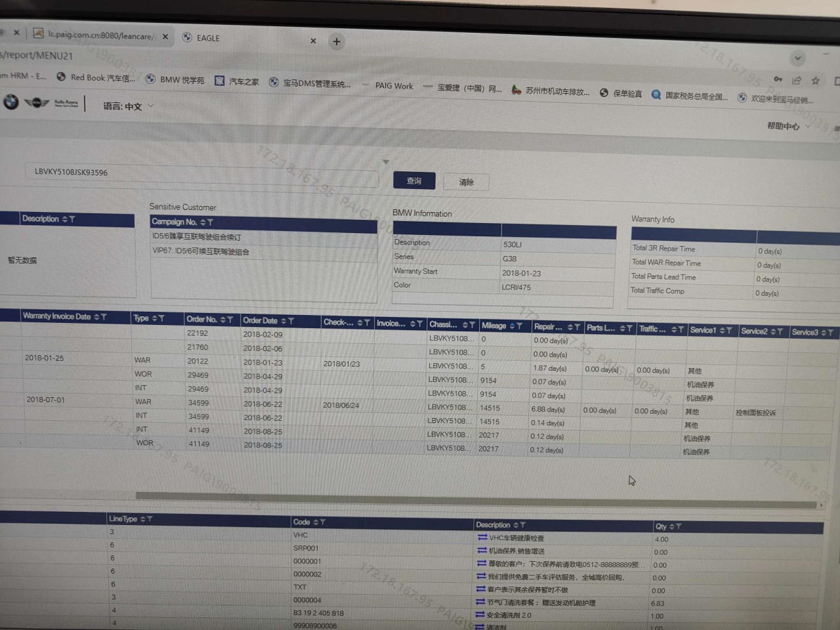The width and height of the screenshot is (840, 630).
Task: Click the swap icon beside VHC车辆健康检查
Action: [482, 537]
